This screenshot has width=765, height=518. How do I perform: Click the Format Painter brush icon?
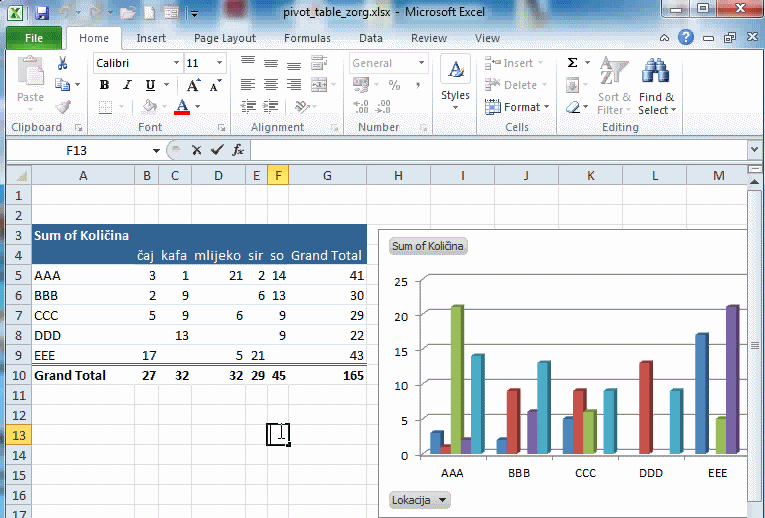click(63, 107)
